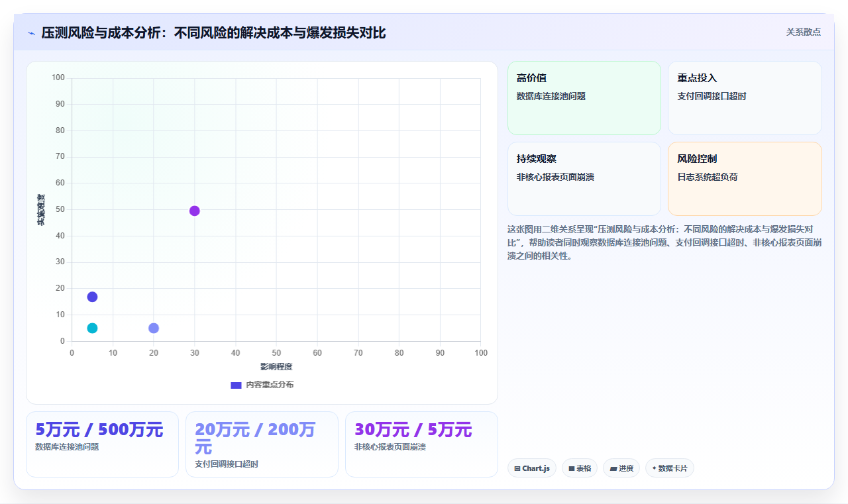The width and height of the screenshot is (848, 504).
Task: Click the 实施难度 y-axis title
Action: pos(41,210)
